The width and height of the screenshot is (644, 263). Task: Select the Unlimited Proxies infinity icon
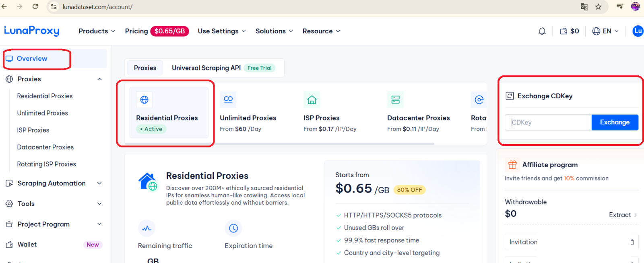tap(228, 99)
